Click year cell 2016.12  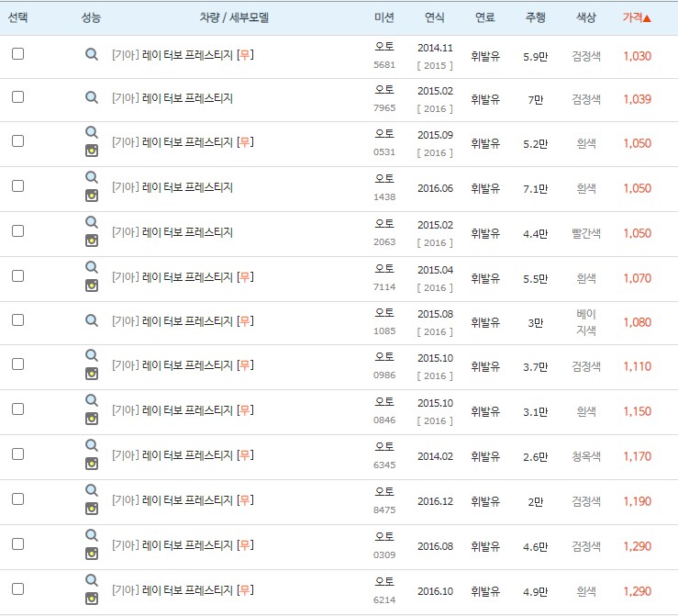(x=435, y=501)
